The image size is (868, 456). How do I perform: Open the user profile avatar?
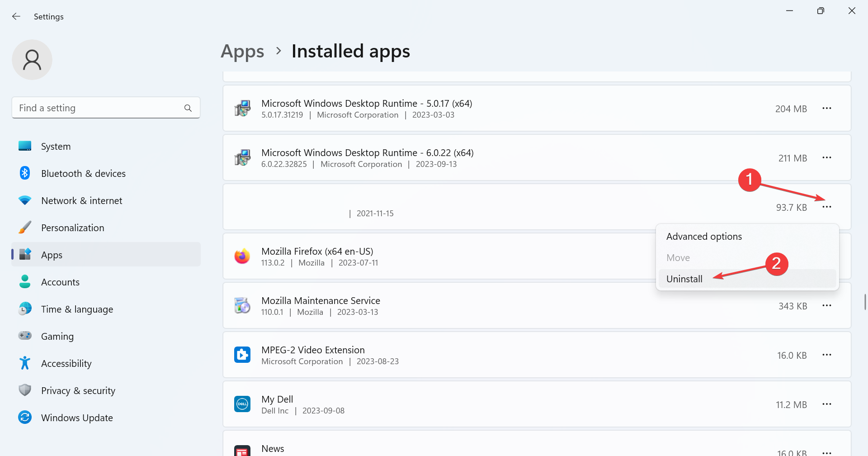point(32,60)
